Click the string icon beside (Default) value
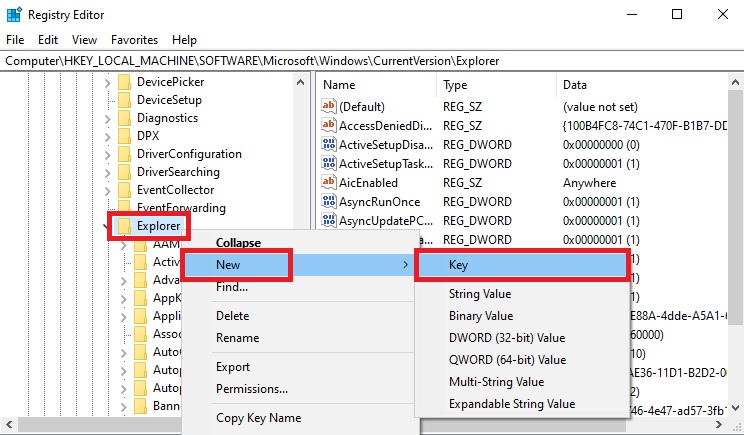The width and height of the screenshot is (744, 435). pos(328,106)
